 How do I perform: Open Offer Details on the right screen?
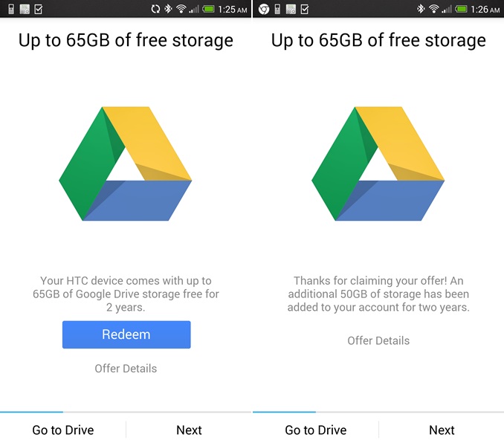coord(378,340)
